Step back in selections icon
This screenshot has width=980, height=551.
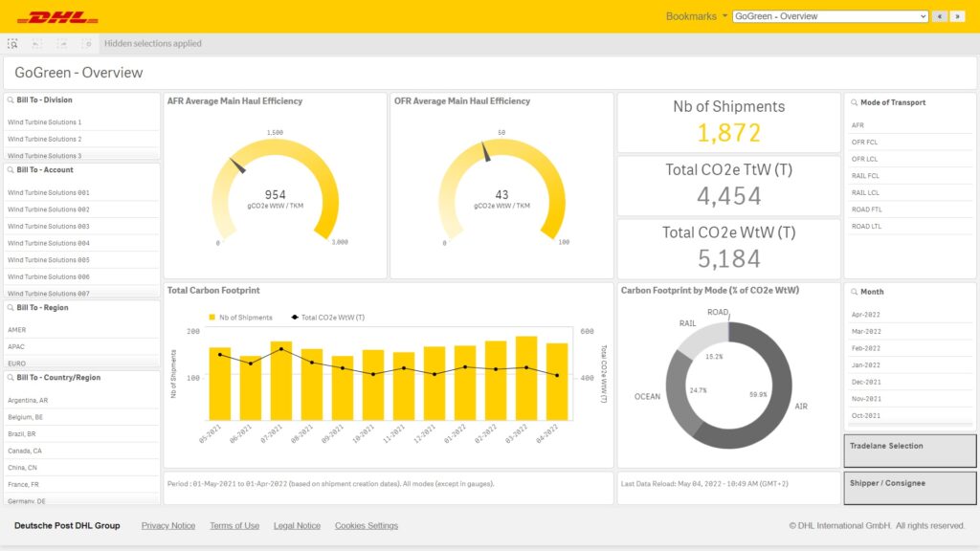coord(36,44)
